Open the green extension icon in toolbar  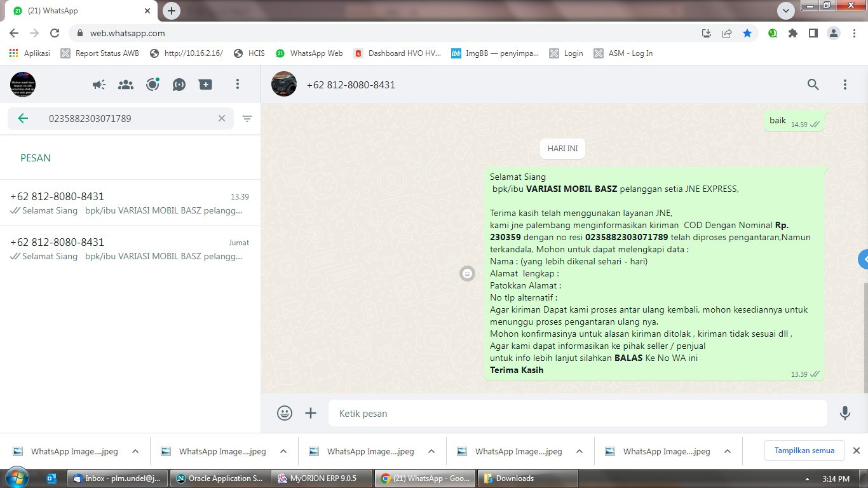pos(773,33)
